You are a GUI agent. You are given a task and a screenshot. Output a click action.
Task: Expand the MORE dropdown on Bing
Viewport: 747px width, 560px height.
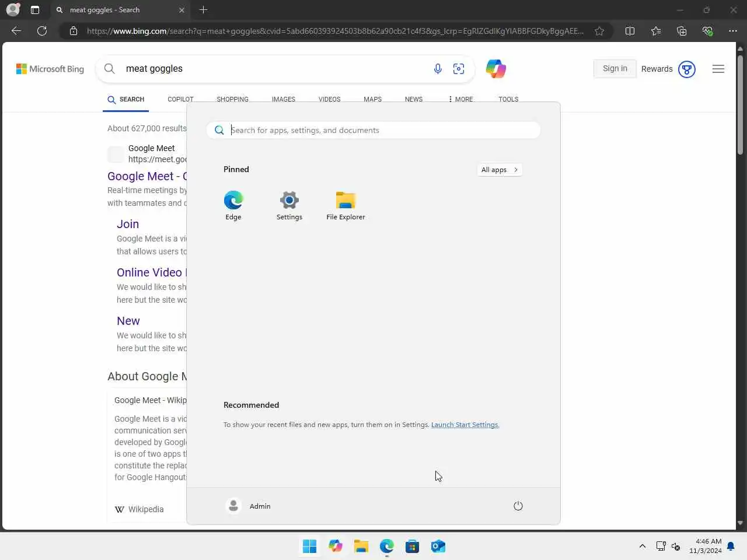coord(461,99)
